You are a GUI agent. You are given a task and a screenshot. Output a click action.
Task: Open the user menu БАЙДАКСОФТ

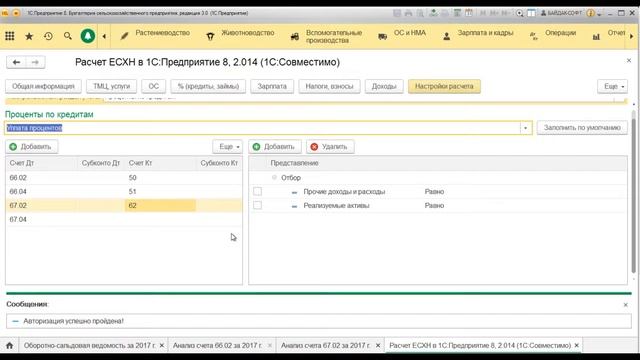point(562,13)
